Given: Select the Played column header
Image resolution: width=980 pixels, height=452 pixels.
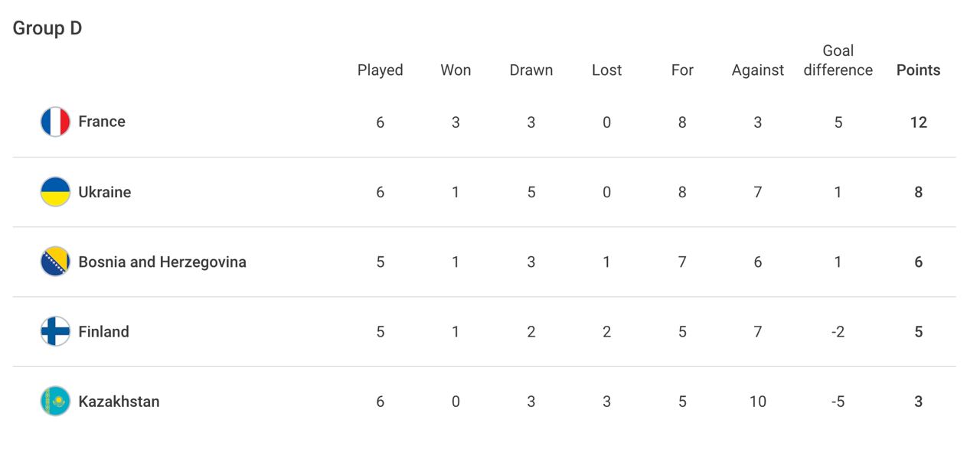Looking at the screenshot, I should click(380, 70).
